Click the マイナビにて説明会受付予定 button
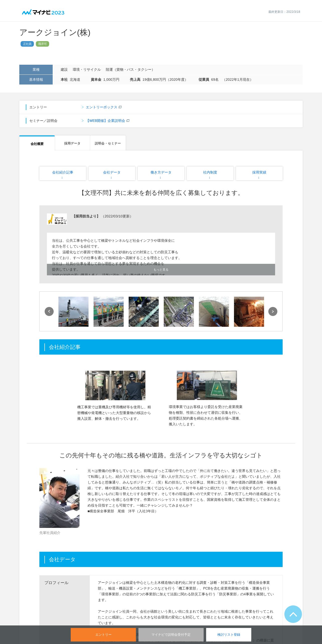Image resolution: width=322 pixels, height=644 pixels. [171, 634]
